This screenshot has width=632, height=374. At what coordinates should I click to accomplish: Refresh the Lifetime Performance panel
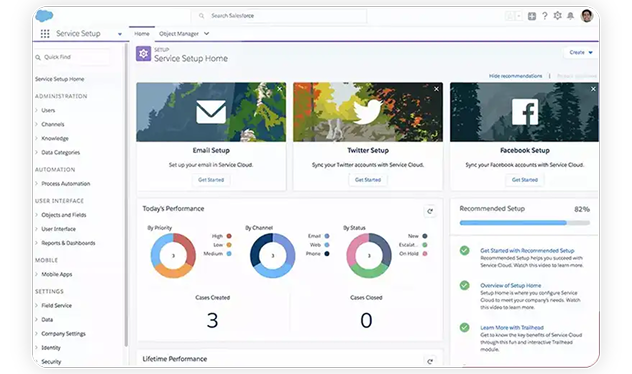[430, 361]
